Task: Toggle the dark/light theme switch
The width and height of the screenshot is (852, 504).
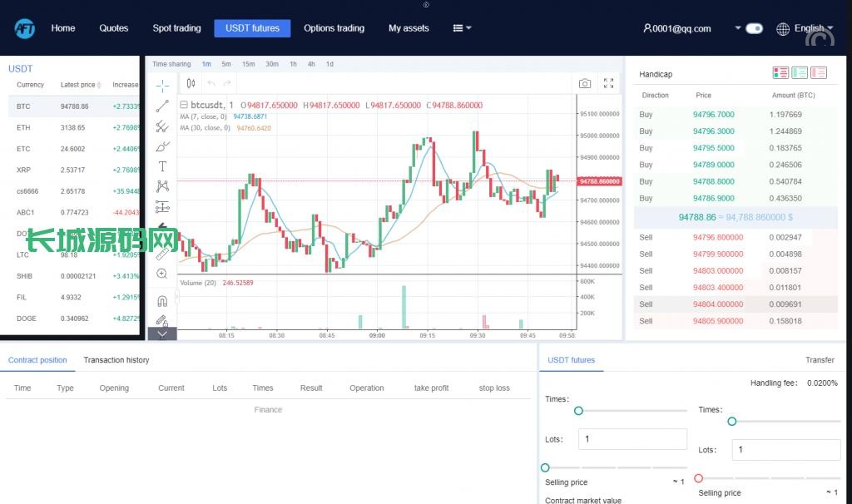Action: [x=754, y=28]
